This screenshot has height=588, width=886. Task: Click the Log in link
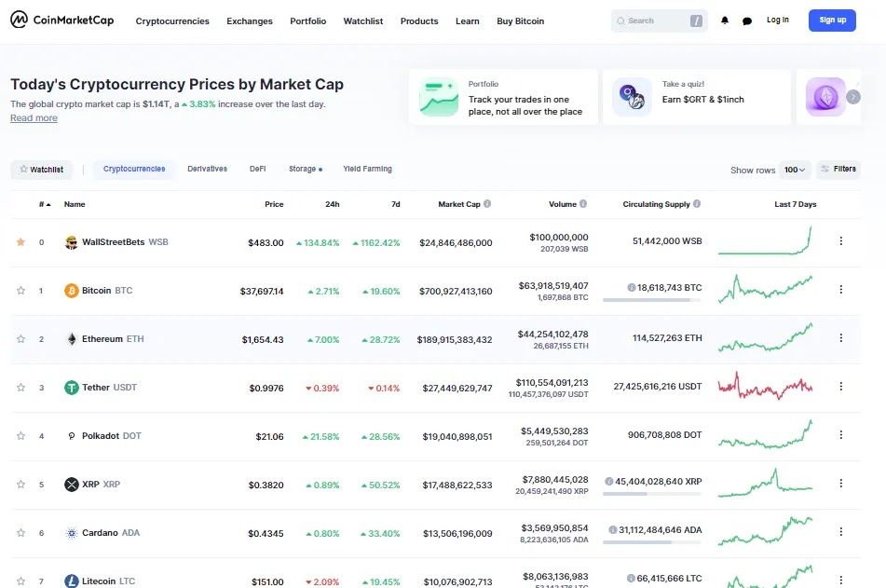point(778,20)
